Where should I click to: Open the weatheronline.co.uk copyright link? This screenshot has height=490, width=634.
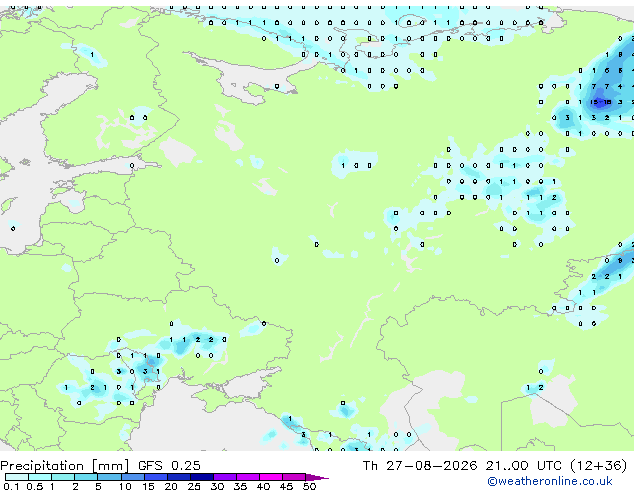[x=550, y=481]
